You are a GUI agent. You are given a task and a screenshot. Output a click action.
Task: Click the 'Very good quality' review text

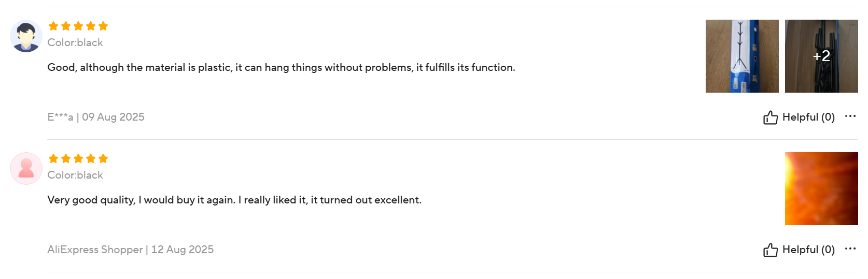tap(234, 200)
